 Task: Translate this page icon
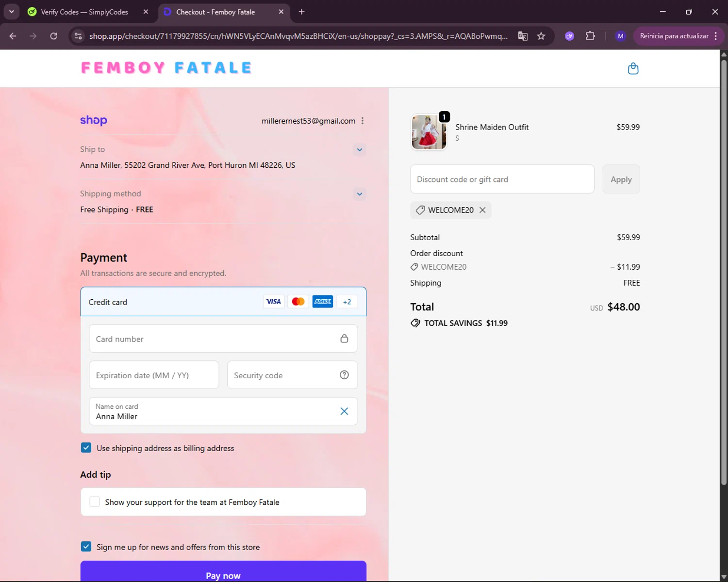pyautogui.click(x=523, y=36)
